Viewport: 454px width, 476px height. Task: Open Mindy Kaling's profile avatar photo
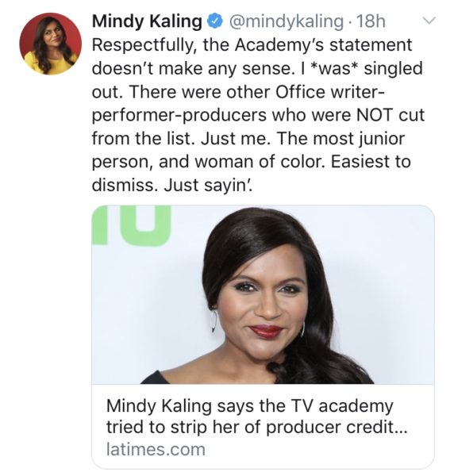click(x=51, y=44)
